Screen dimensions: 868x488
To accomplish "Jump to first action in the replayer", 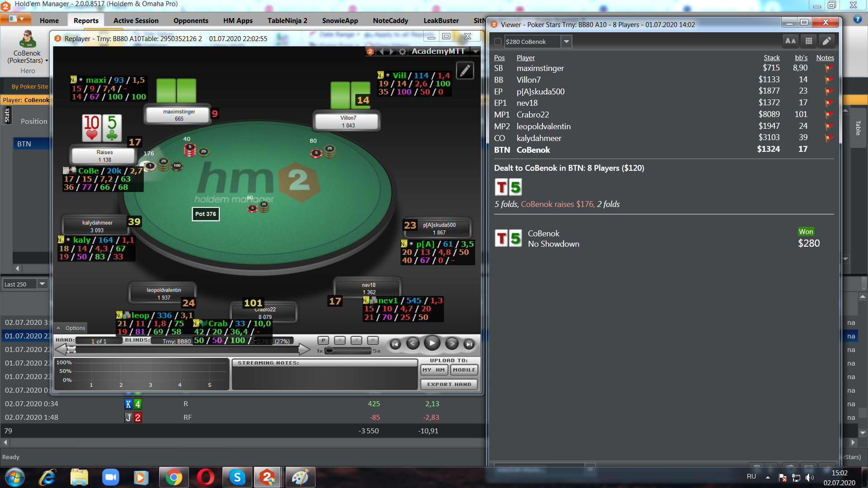I will 395,344.
